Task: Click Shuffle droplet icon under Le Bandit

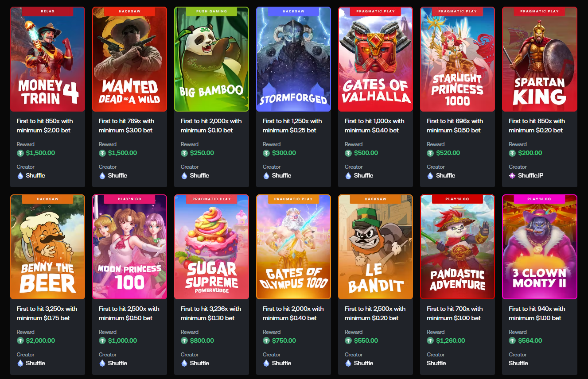Action: [348, 364]
